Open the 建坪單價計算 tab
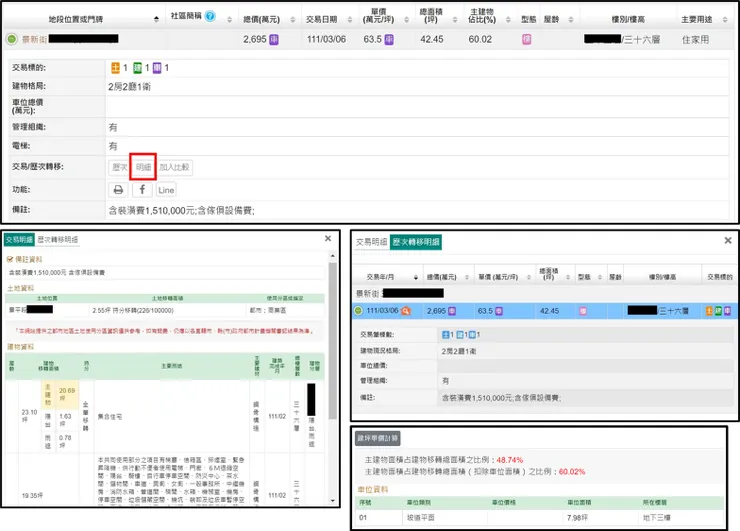 point(378,438)
